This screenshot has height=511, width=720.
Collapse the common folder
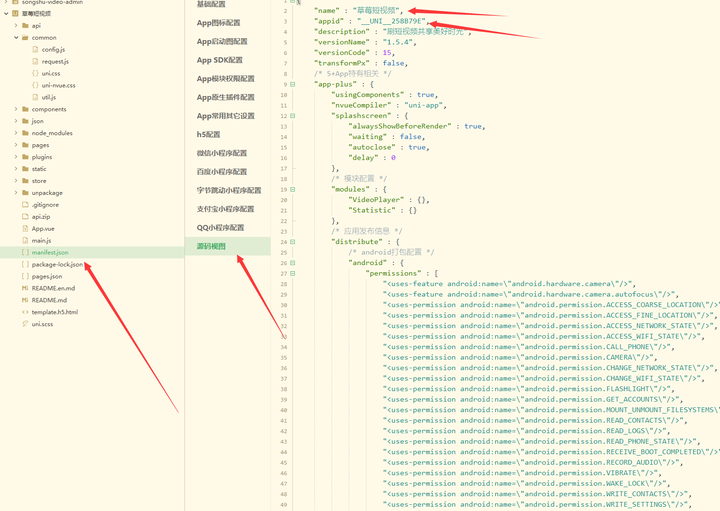pos(16,38)
